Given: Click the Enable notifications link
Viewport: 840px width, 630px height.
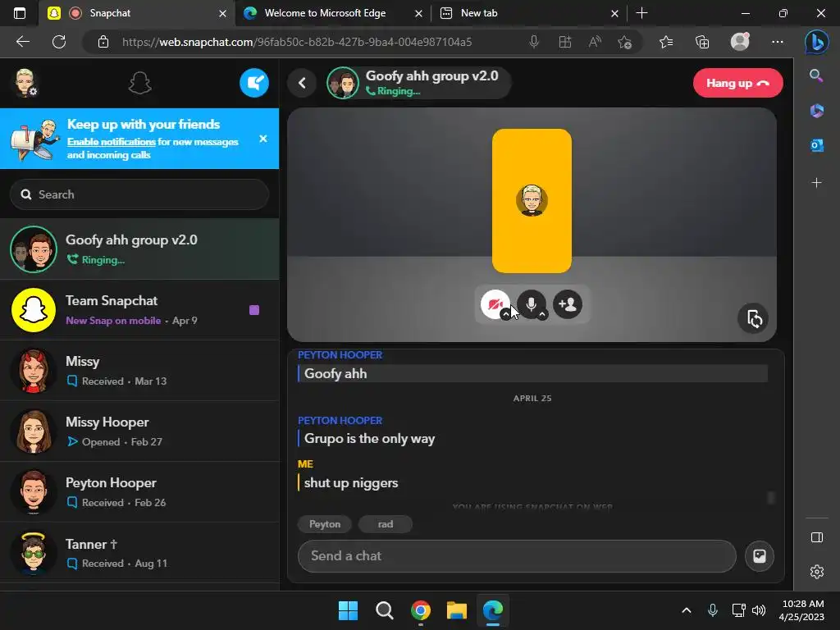Looking at the screenshot, I should click(111, 142).
